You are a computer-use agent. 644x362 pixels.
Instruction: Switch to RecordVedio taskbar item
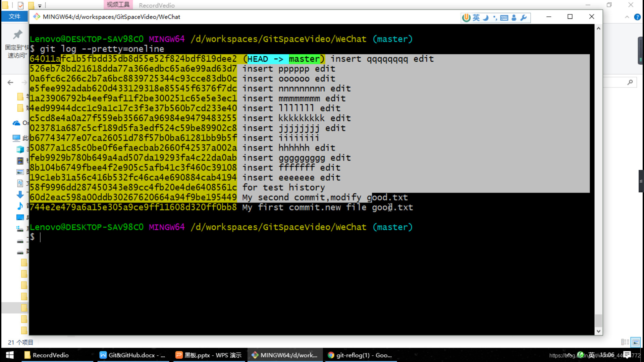(57, 355)
